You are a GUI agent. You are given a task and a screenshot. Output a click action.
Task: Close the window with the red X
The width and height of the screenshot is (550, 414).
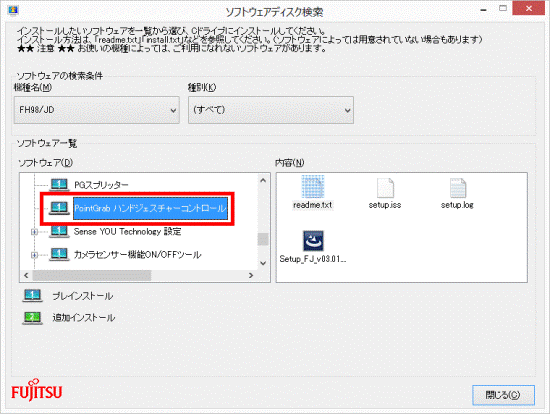tap(529, 8)
